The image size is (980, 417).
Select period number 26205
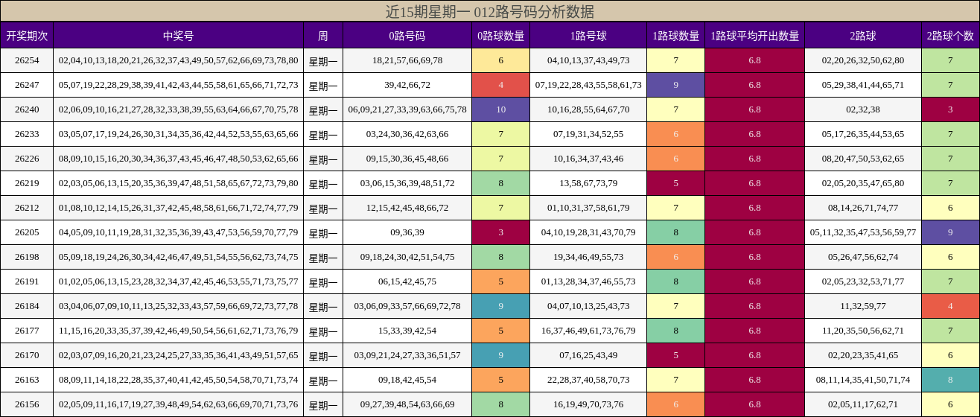pos(27,232)
